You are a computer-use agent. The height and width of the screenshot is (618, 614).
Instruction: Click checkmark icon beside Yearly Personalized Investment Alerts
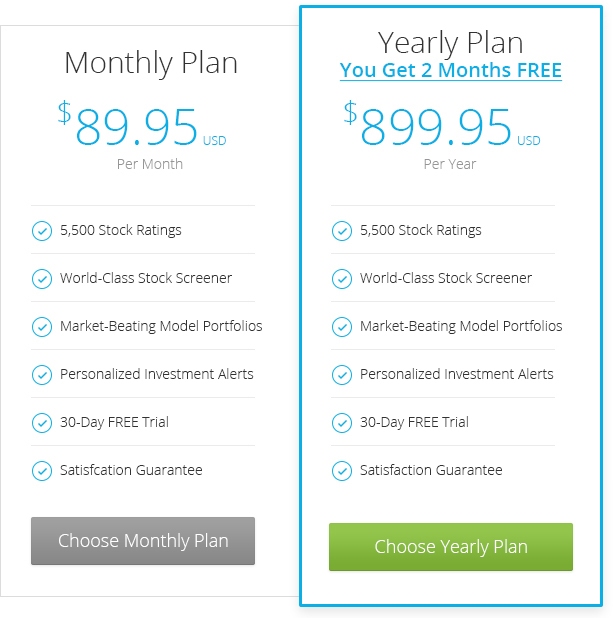[342, 374]
